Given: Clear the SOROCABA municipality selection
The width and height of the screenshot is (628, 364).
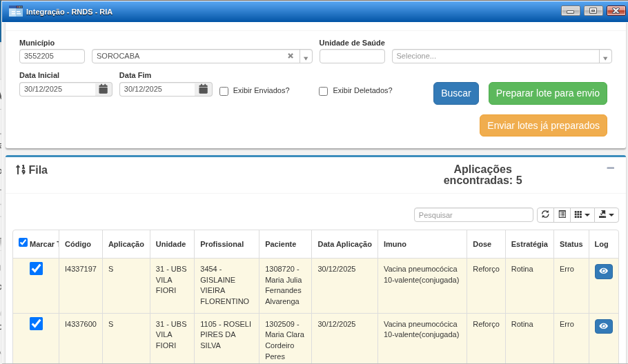Looking at the screenshot, I should (x=291, y=56).
